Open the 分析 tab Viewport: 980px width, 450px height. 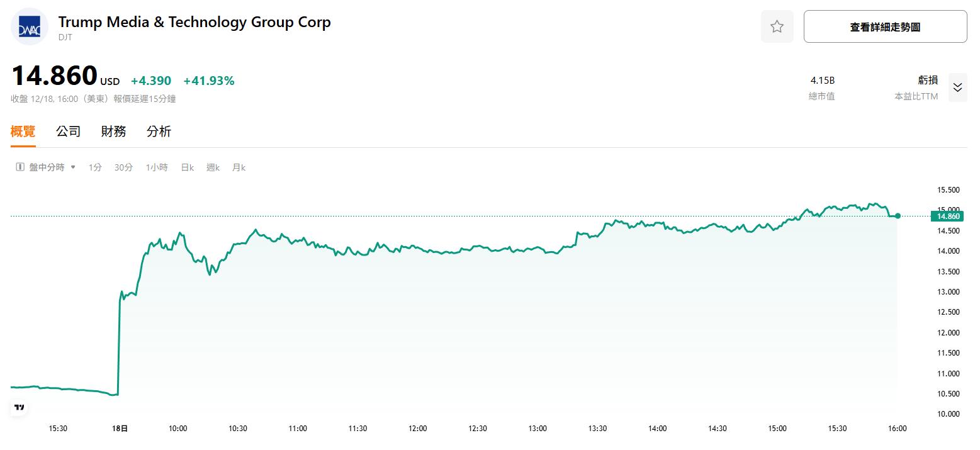click(159, 132)
